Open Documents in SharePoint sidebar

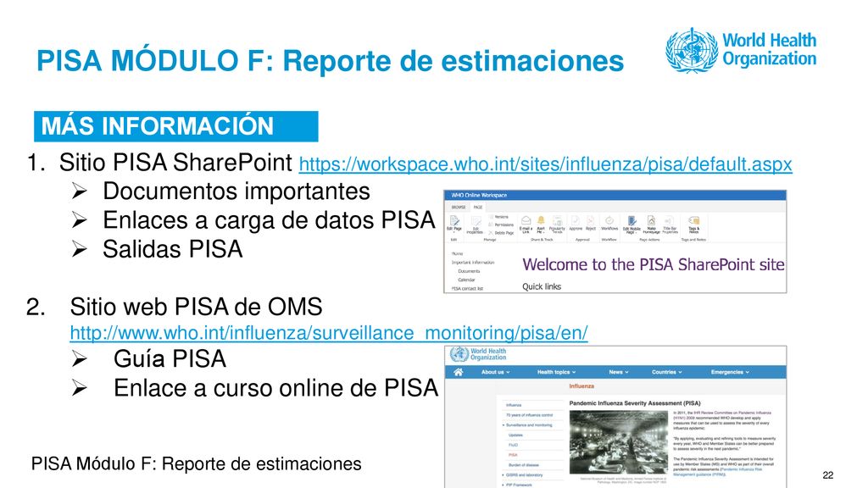click(469, 271)
